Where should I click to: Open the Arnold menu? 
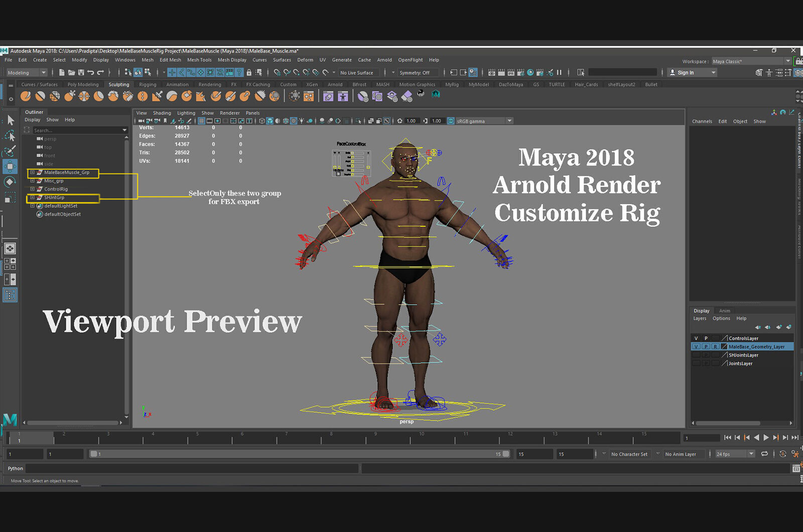click(384, 60)
